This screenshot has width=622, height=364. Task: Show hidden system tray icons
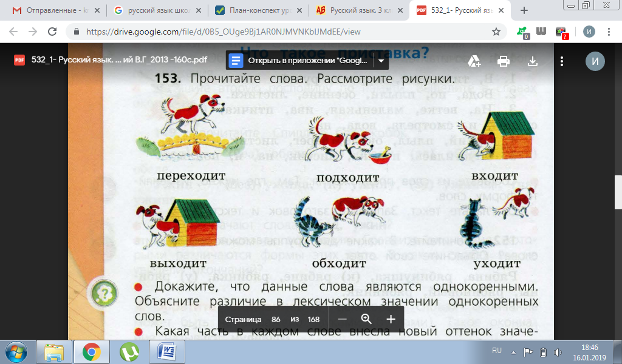tap(514, 352)
